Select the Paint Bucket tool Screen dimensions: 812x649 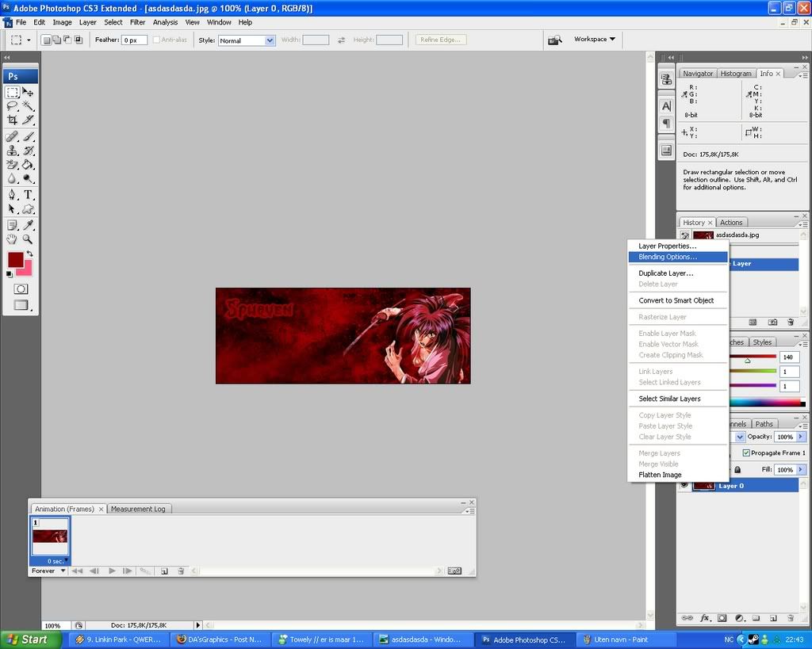[28, 165]
